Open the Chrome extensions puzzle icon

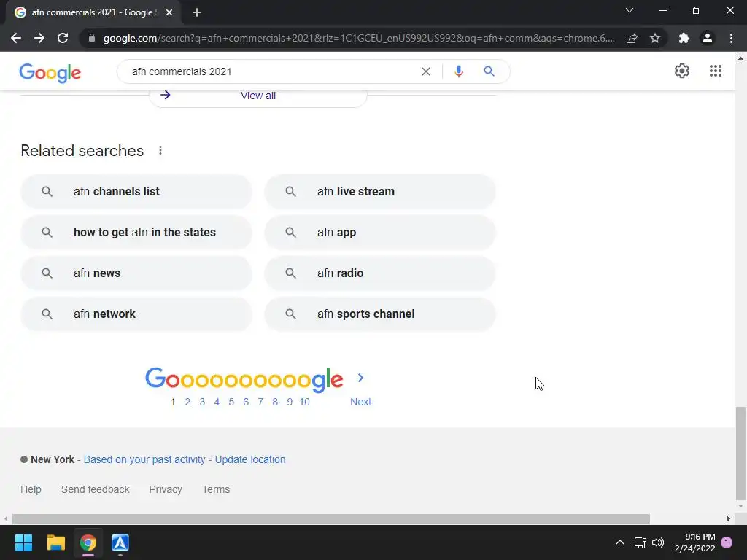tap(684, 38)
